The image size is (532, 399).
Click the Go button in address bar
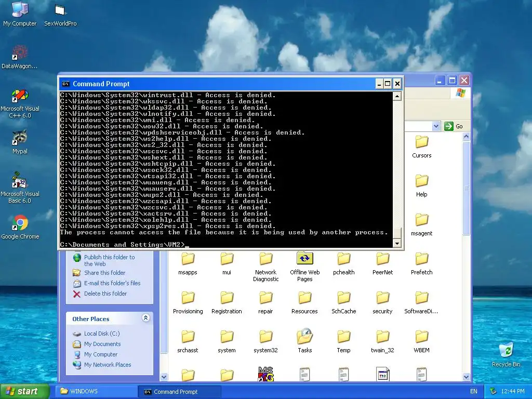(x=453, y=126)
